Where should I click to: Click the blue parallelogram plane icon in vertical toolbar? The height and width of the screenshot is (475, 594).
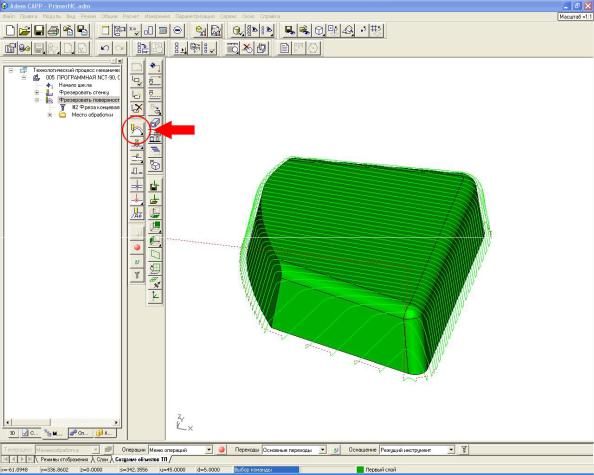(155, 151)
